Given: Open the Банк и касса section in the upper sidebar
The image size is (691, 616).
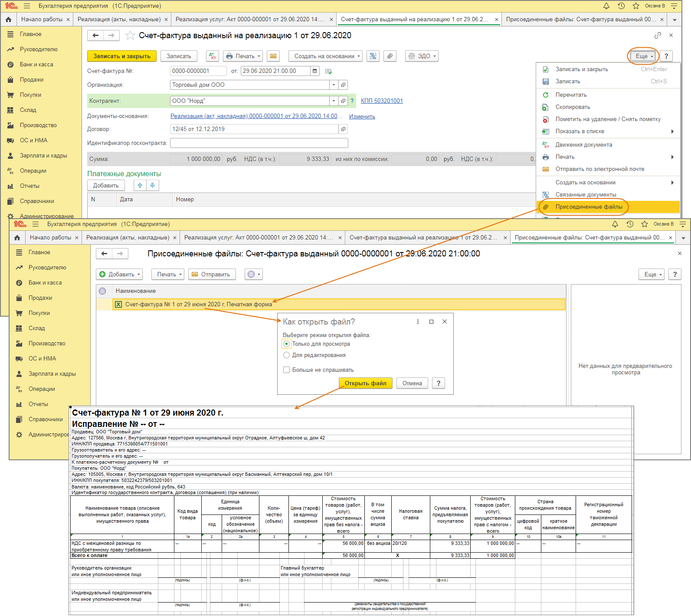Looking at the screenshot, I should (x=36, y=64).
